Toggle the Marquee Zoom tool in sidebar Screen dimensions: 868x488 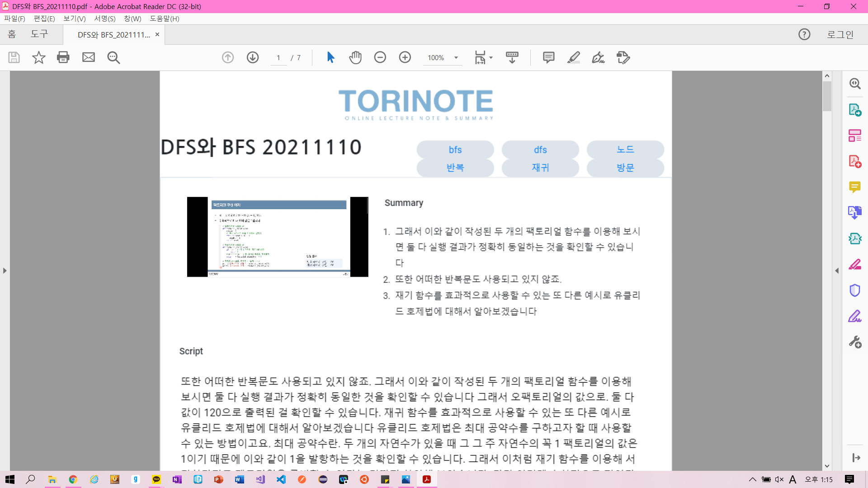(855, 83)
